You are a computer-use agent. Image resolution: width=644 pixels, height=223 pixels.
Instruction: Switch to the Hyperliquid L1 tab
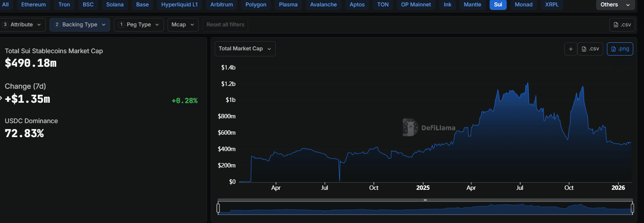point(179,5)
